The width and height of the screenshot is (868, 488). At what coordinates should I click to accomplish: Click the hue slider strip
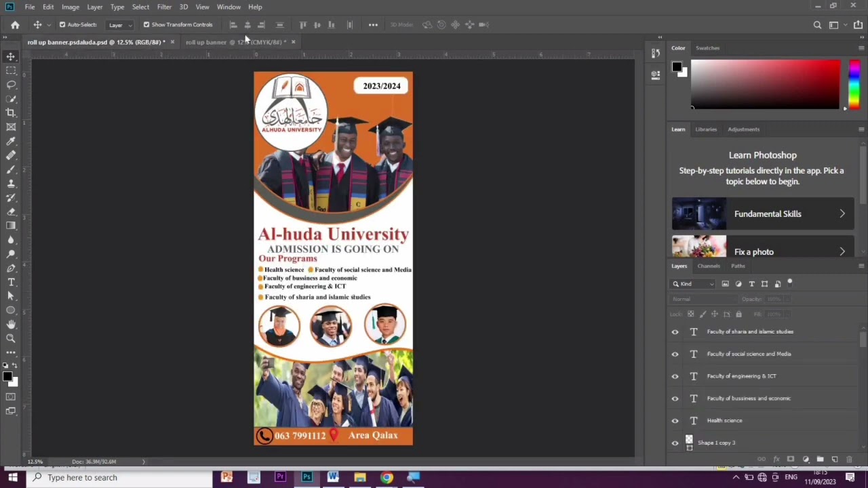pos(854,84)
